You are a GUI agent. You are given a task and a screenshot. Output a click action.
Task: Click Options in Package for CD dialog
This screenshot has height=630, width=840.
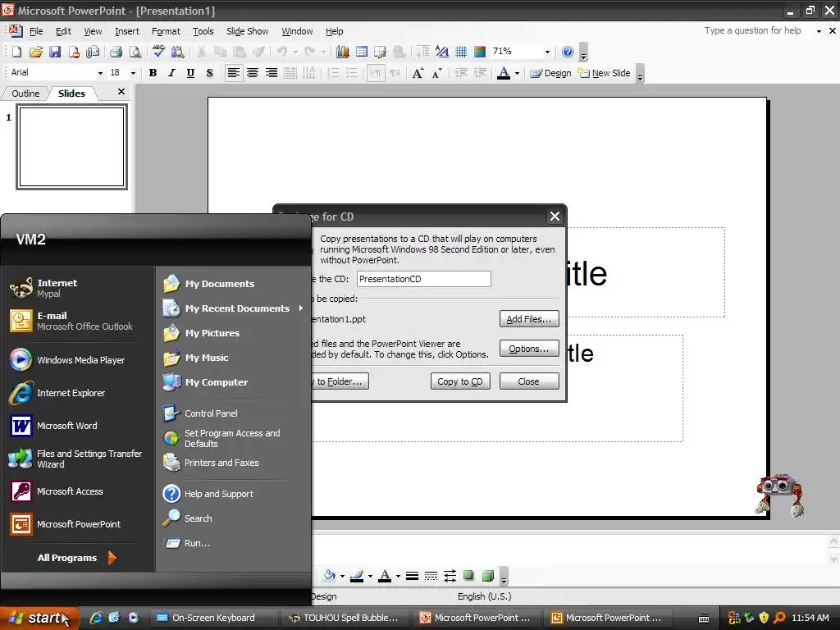(x=529, y=348)
